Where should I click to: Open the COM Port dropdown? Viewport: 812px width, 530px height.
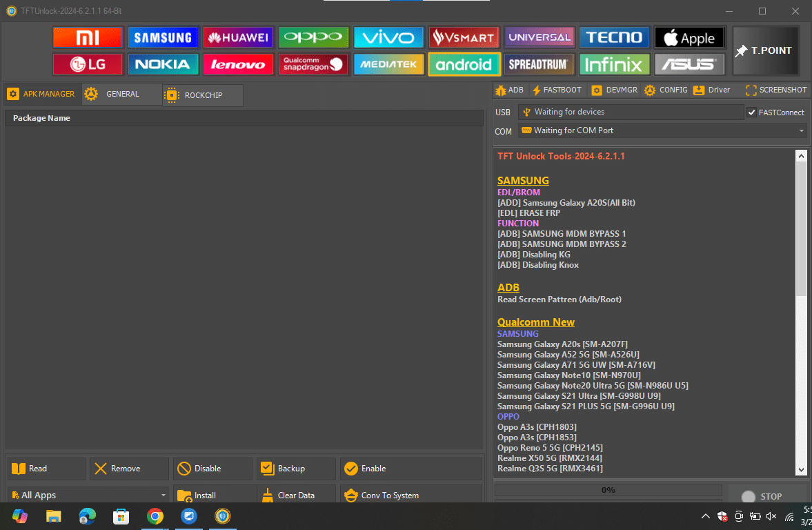tap(800, 130)
